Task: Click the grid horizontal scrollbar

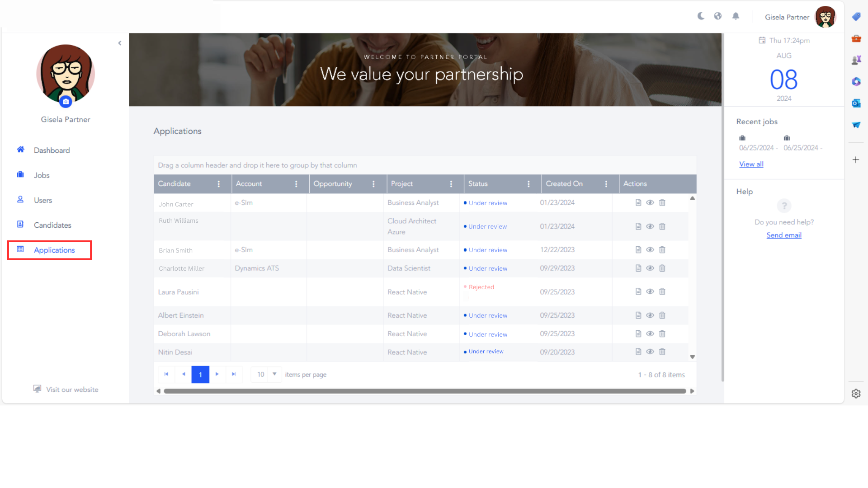Action: click(425, 391)
